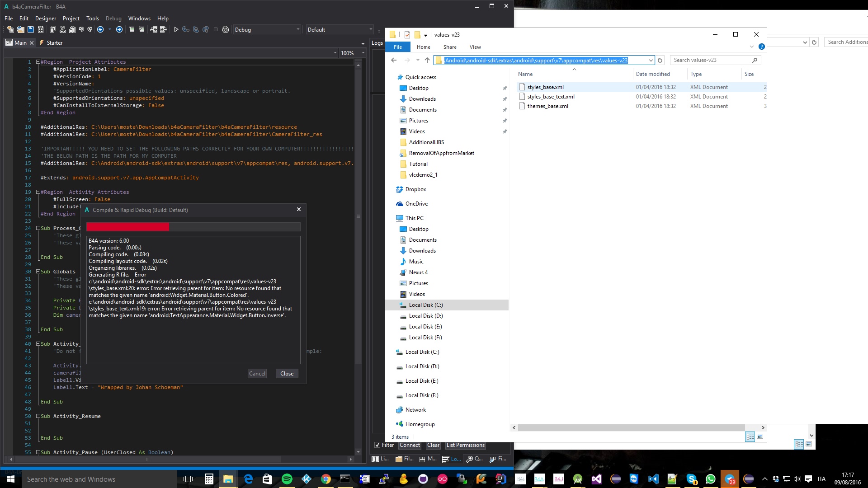Open the Project menu
868x488 pixels.
[x=71, y=19]
